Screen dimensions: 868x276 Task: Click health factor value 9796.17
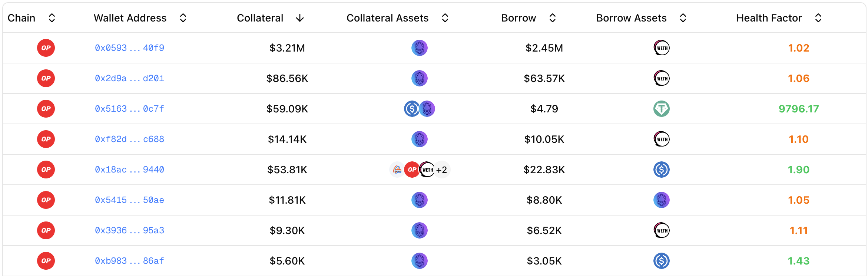click(x=799, y=109)
